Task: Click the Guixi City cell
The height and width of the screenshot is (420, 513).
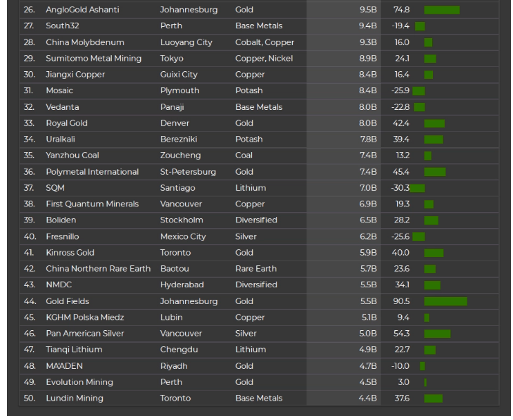Action: pos(179,75)
